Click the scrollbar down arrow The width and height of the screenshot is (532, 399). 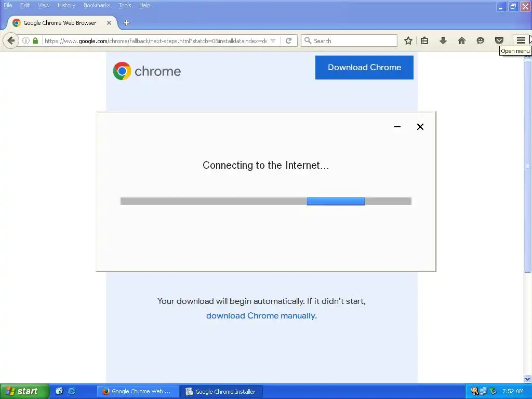[528, 379]
